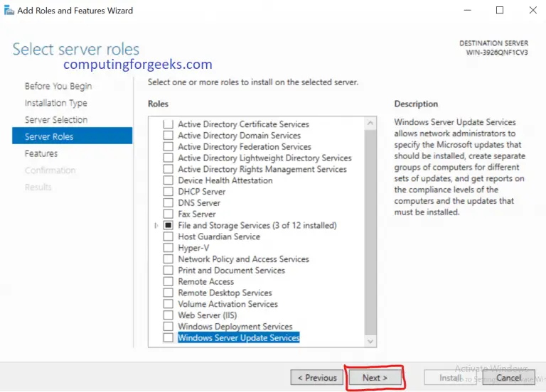This screenshot has width=546, height=392.
Task: Open the Before You Begin step
Action: tap(58, 86)
